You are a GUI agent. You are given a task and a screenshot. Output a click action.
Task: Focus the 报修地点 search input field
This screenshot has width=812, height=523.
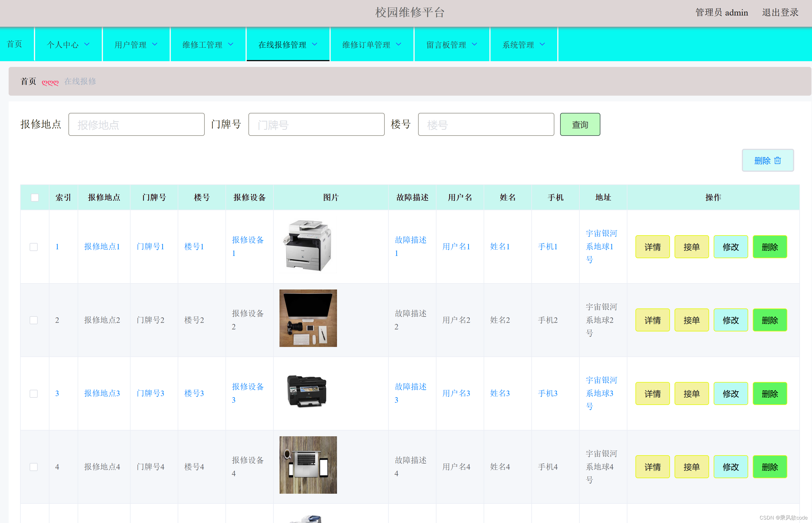point(136,125)
